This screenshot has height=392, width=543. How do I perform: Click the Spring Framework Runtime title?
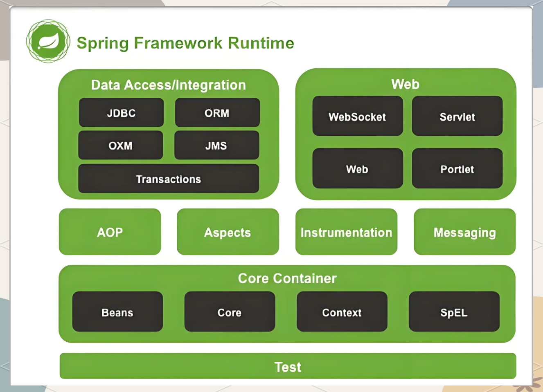click(185, 43)
